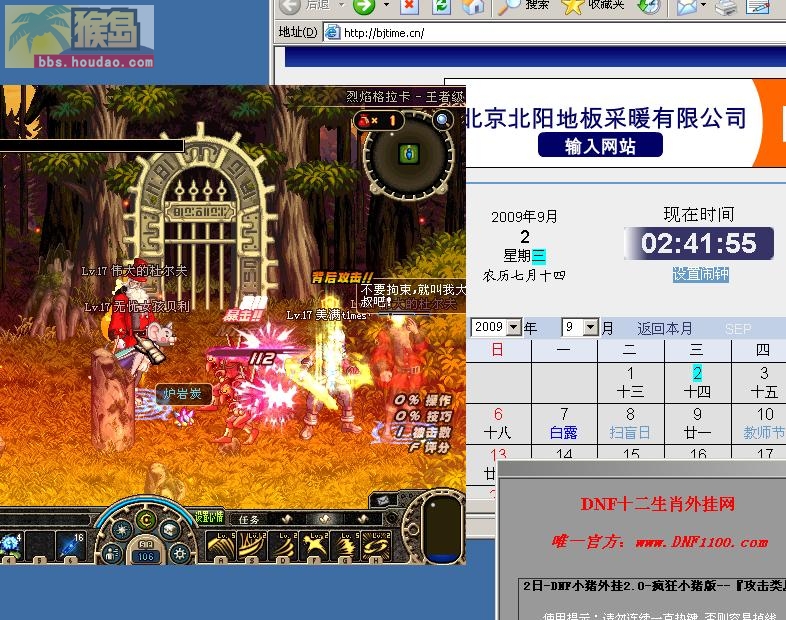The width and height of the screenshot is (786, 620).
Task: Open the Back history dropdown arrow
Action: (x=341, y=5)
